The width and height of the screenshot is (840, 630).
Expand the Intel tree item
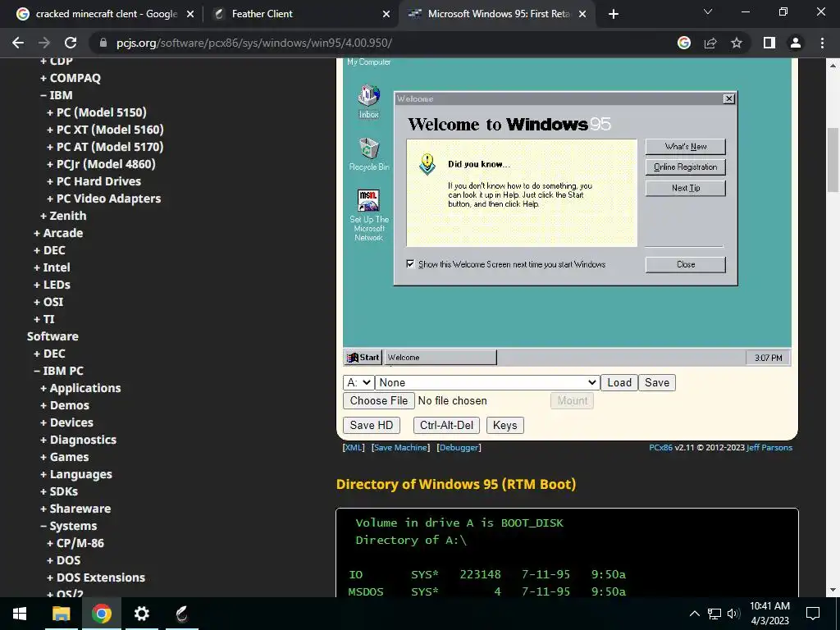(52, 267)
